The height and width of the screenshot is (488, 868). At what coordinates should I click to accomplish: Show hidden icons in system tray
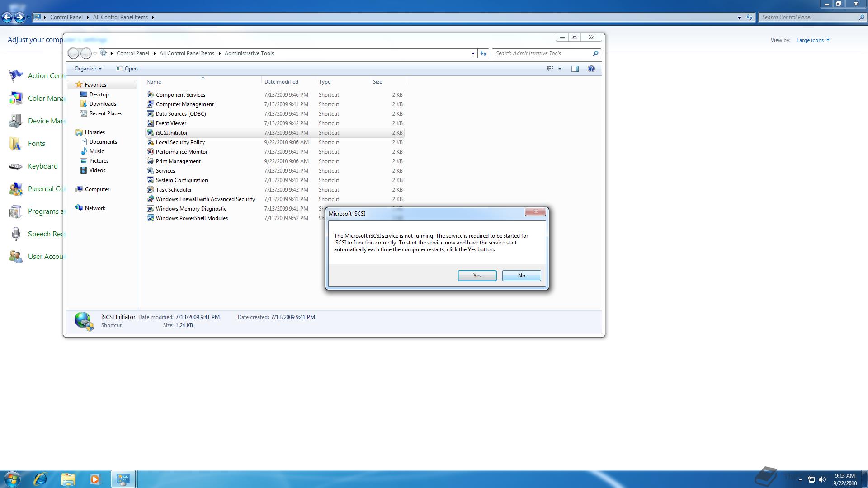point(800,479)
